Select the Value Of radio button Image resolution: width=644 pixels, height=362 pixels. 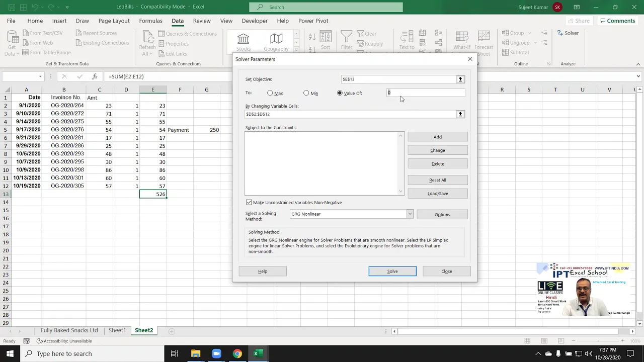[340, 93]
